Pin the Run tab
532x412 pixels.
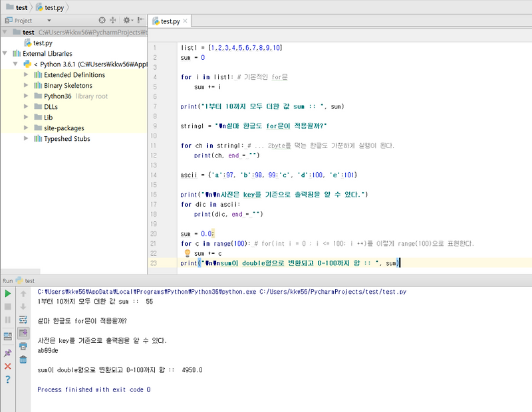click(8, 353)
